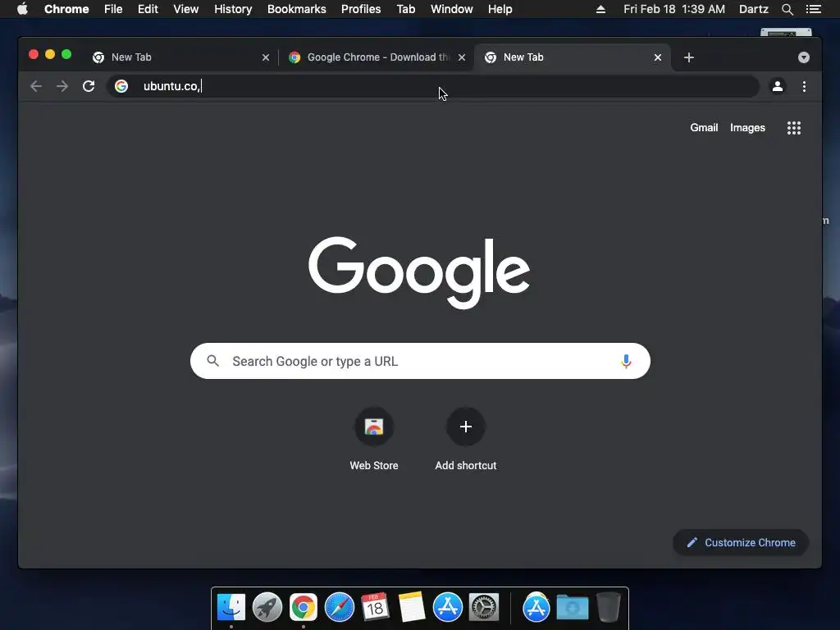The width and height of the screenshot is (840, 630).
Task: Click the browser forward arrow
Action: click(x=62, y=86)
